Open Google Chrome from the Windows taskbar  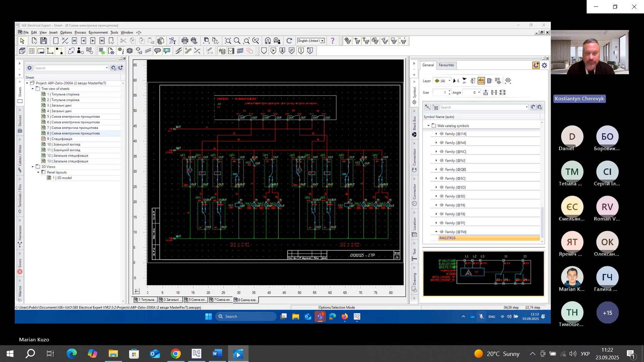point(175,354)
